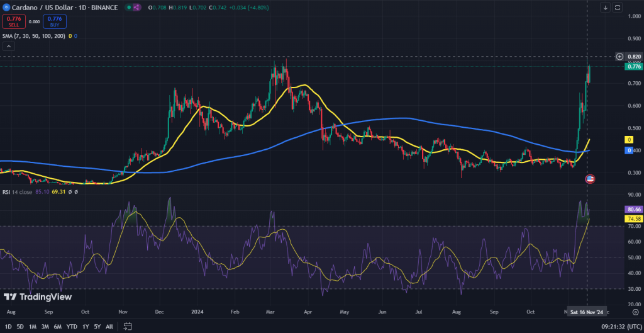Click the 1.000 price axis label
Viewport: 644px width, 333px height.
click(634, 16)
